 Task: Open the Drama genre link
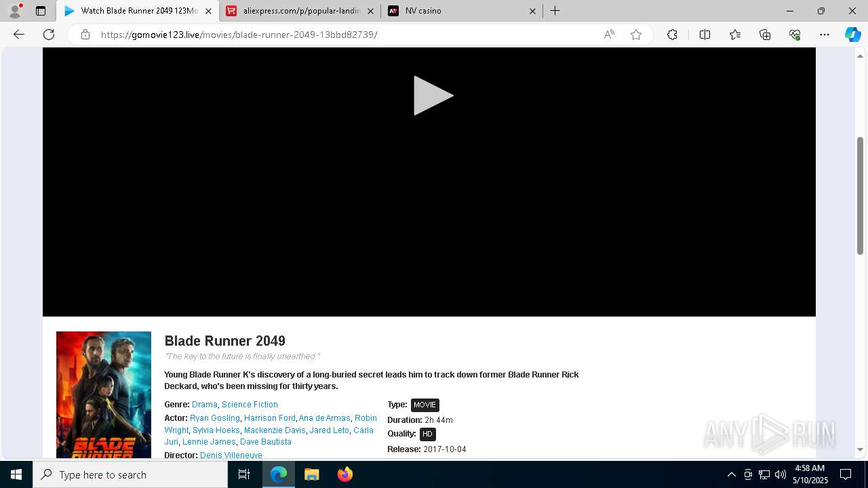[205, 405]
